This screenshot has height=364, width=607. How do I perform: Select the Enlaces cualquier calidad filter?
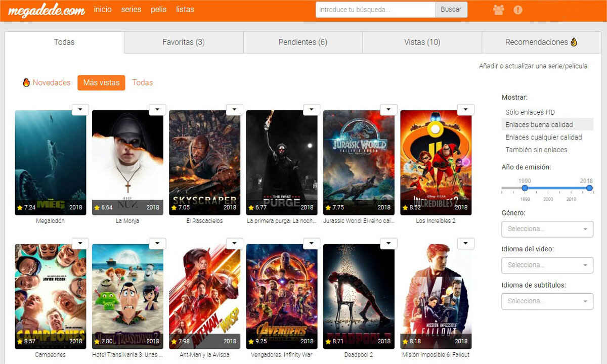[544, 137]
